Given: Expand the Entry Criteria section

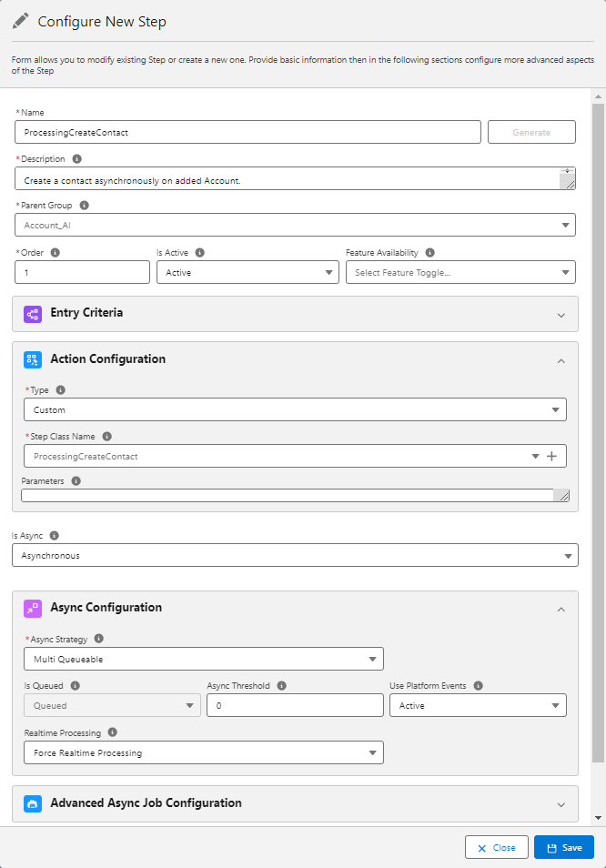Looking at the screenshot, I should coord(561,313).
